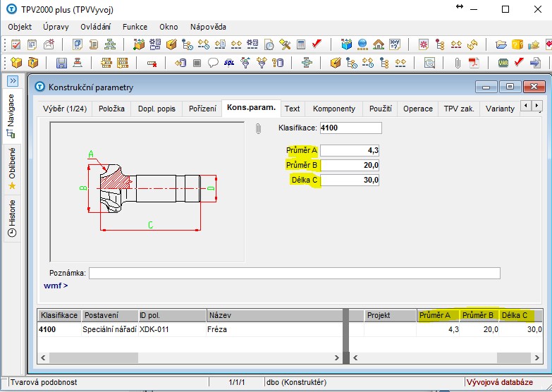Open the green organization chart icon
The image size is (552, 392).
click(110, 44)
